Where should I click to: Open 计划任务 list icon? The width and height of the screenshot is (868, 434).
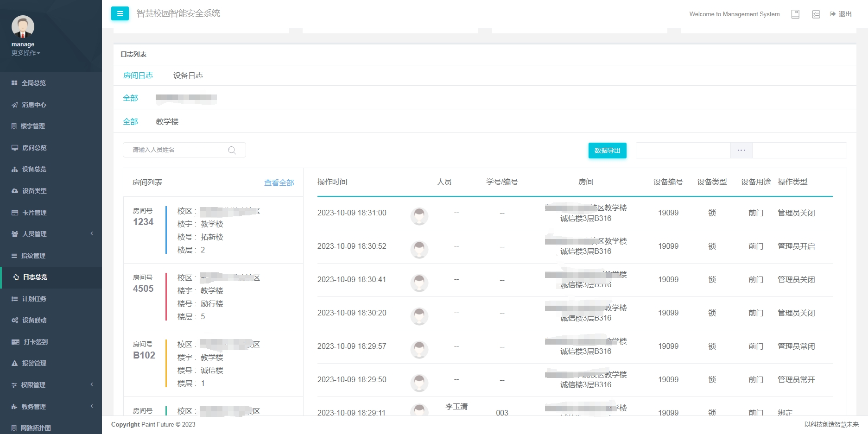pyautogui.click(x=14, y=299)
